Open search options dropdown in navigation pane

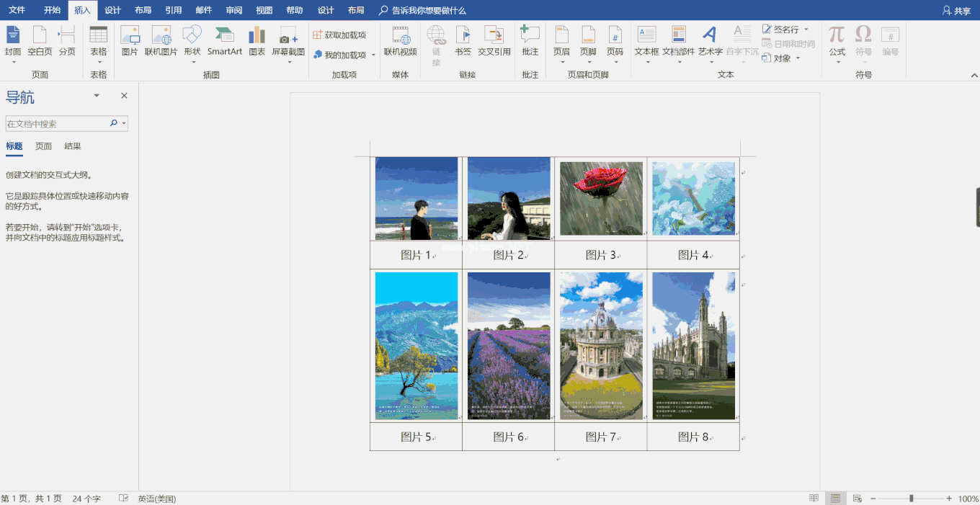point(125,124)
